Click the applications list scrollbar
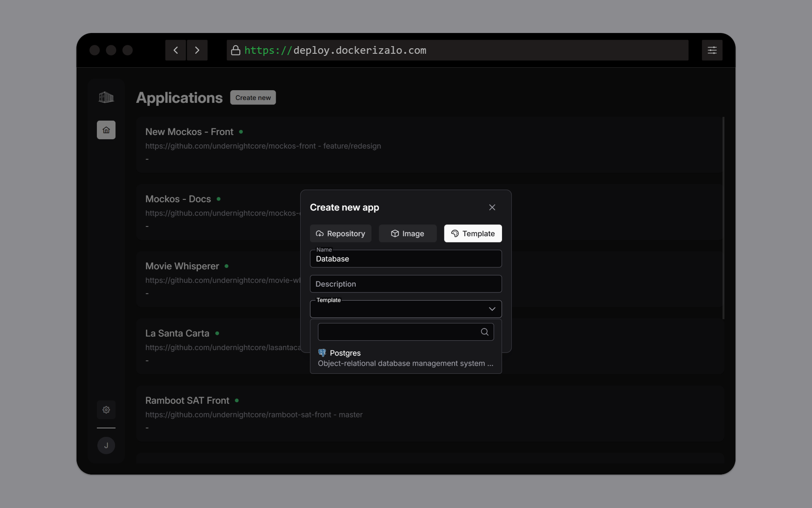Viewport: 812px width, 508px height. click(723, 218)
